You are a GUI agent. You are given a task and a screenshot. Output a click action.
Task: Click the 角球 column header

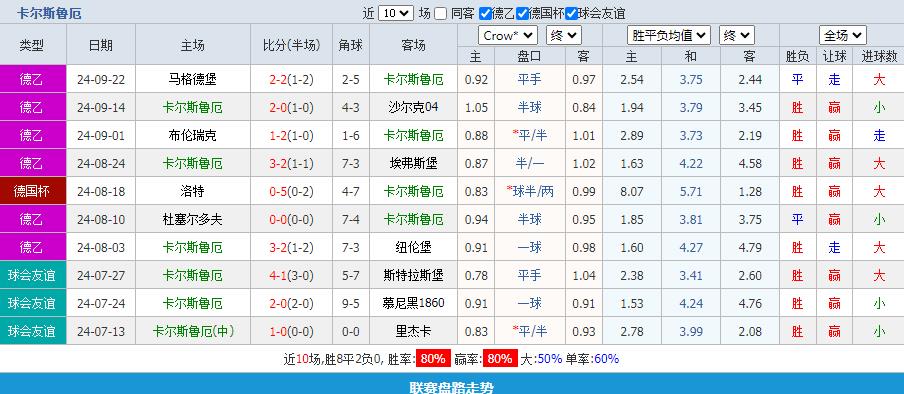click(351, 45)
